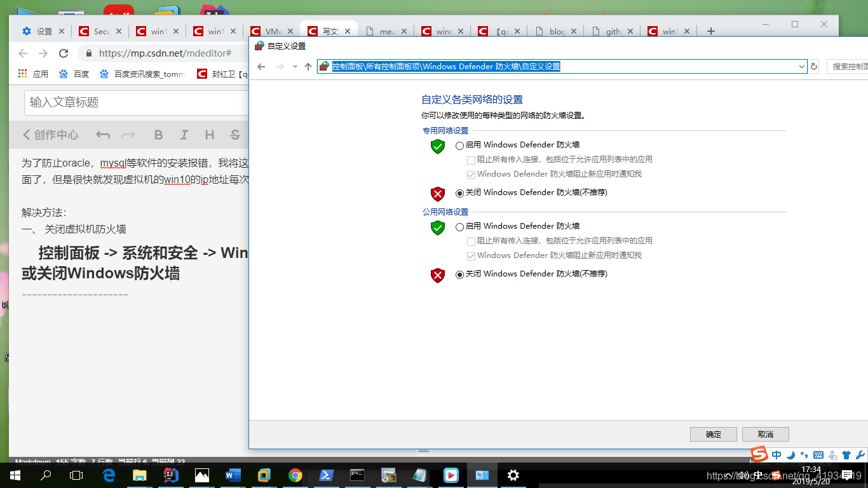Go up one level in Control Panel
The width and height of the screenshot is (868, 488).
coord(308,67)
